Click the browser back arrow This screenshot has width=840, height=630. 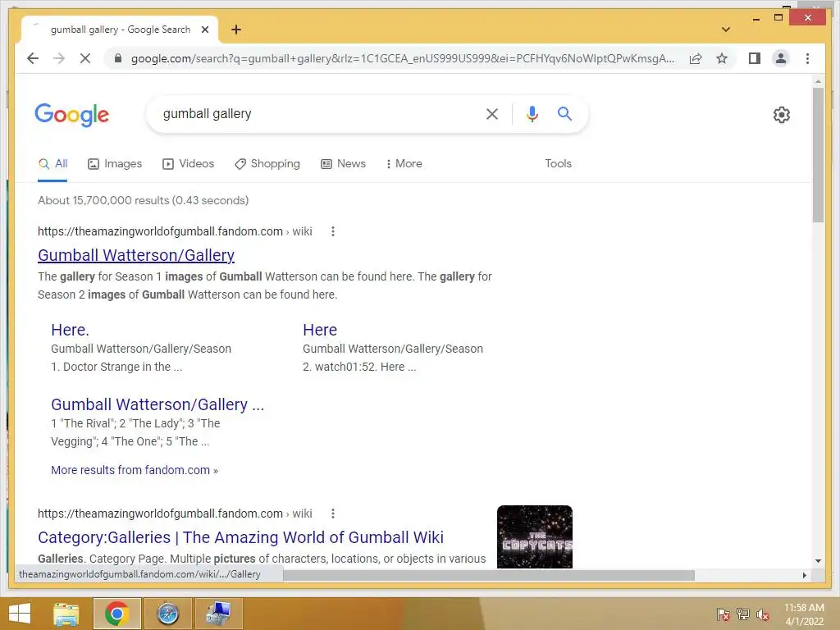[x=33, y=58]
